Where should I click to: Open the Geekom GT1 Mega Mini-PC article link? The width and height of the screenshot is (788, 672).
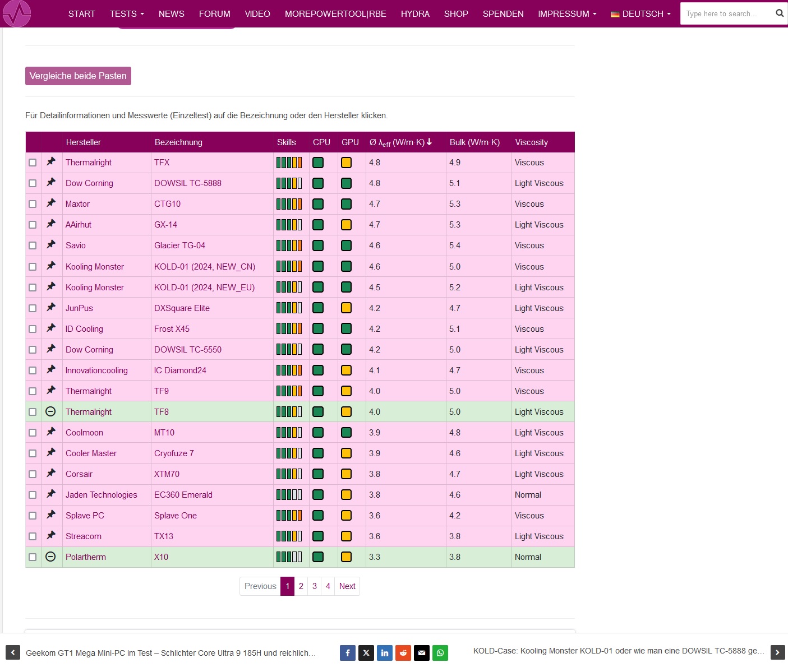click(171, 653)
